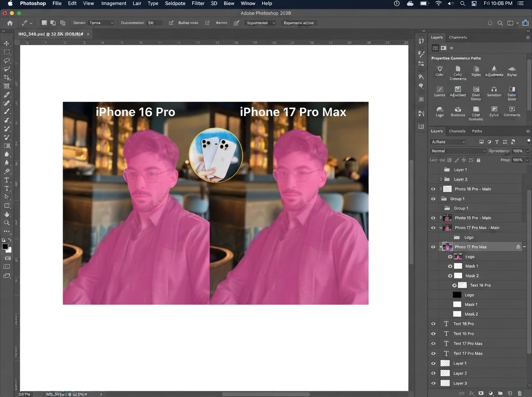Image resolution: width=532 pixels, height=397 pixels.
Task: Open the Tpnna dropdown in options bar
Action: click(102, 23)
